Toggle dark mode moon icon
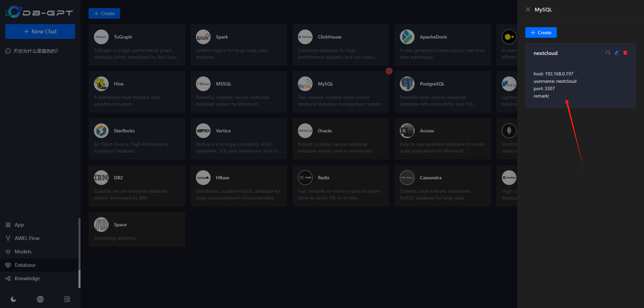 click(x=13, y=299)
